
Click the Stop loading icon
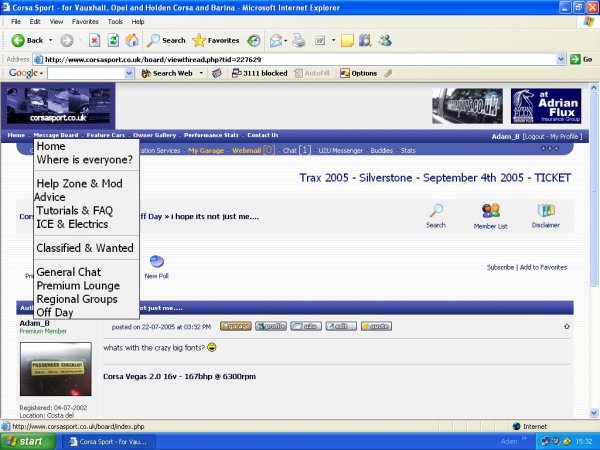click(x=94, y=40)
